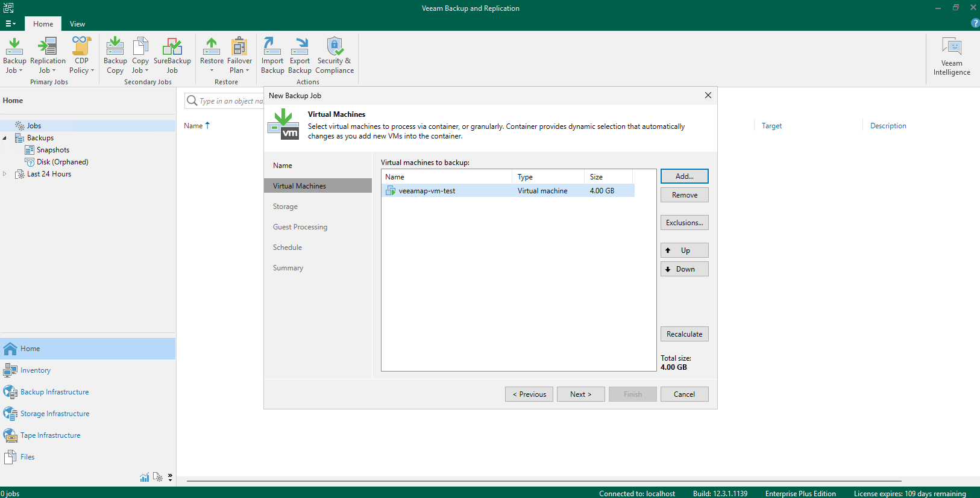The width and height of the screenshot is (980, 498).
Task: Click the Virtual machine type cell
Action: pos(542,191)
